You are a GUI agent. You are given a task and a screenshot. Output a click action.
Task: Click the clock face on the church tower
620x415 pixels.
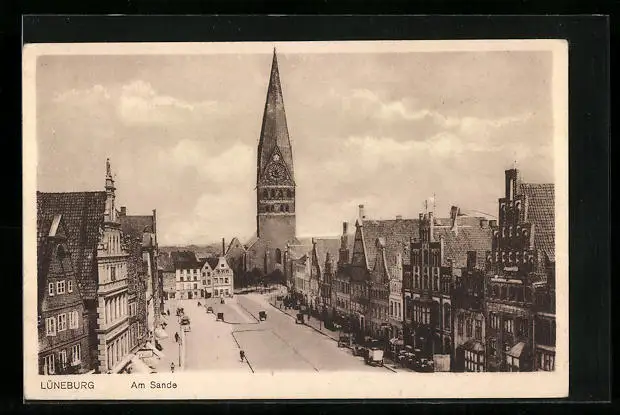coord(275,171)
